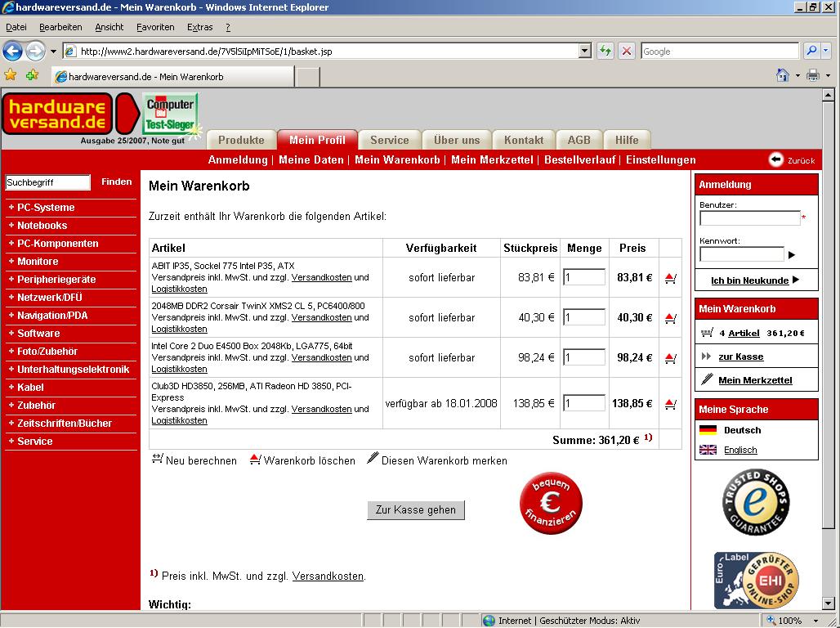Open the Bestellverlauf submenu link
The height and width of the screenshot is (628, 840).
click(x=579, y=159)
